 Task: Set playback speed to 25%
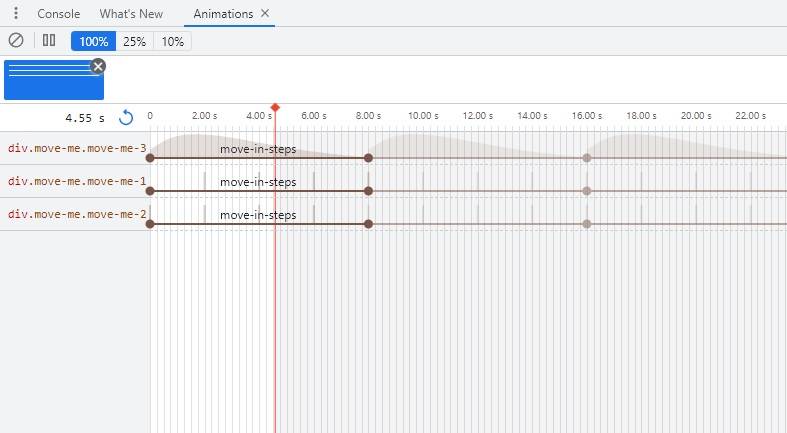[x=135, y=41]
